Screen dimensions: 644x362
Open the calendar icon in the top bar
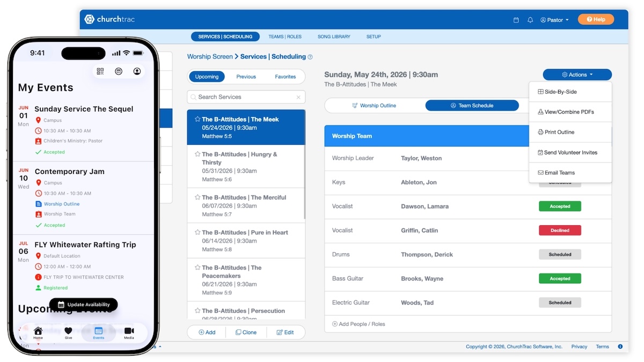516,20
